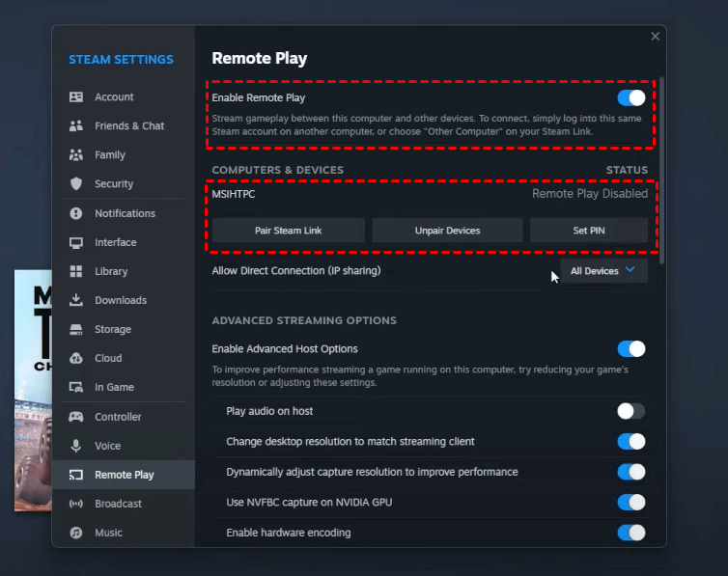
Task: Close the Steam Settings dialog
Action: [655, 36]
